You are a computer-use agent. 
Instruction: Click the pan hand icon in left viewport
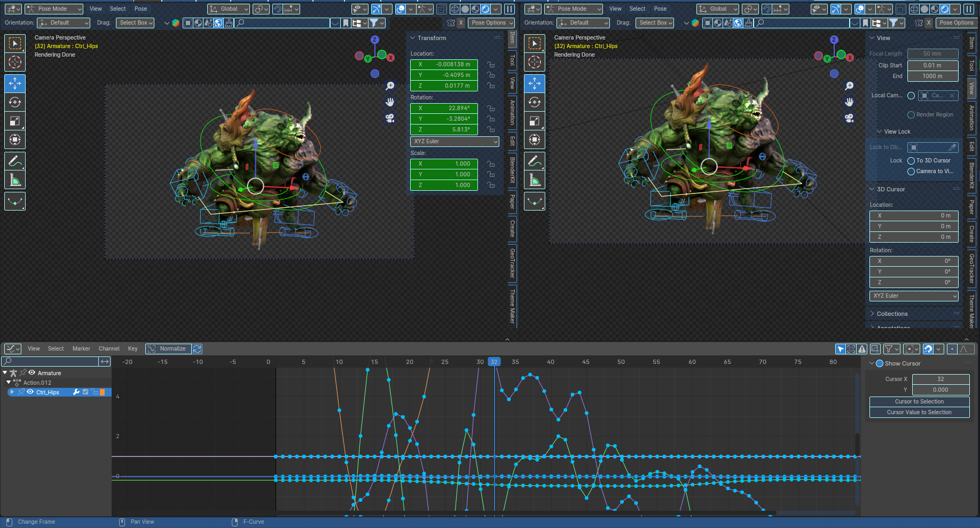pyautogui.click(x=390, y=102)
